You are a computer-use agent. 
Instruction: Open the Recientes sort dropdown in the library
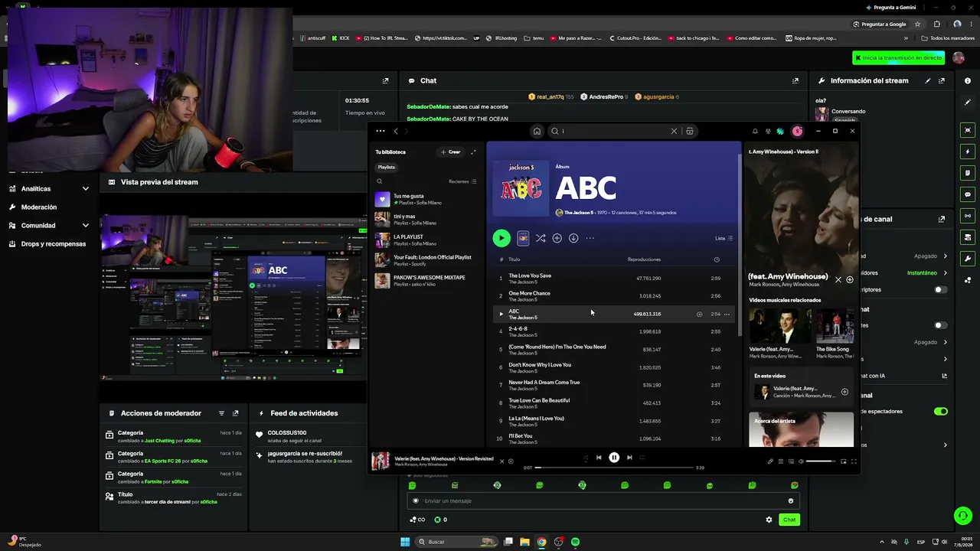click(462, 181)
